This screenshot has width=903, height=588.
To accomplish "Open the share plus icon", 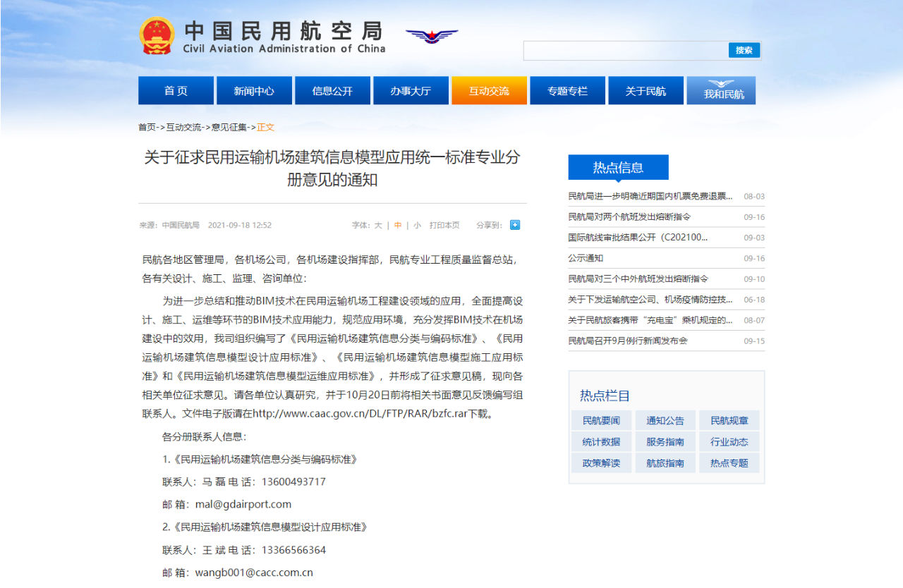I will (x=515, y=225).
